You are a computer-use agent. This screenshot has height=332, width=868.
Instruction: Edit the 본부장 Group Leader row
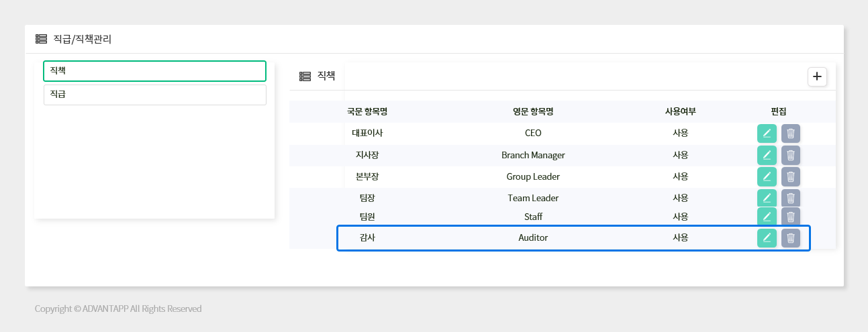(x=767, y=176)
